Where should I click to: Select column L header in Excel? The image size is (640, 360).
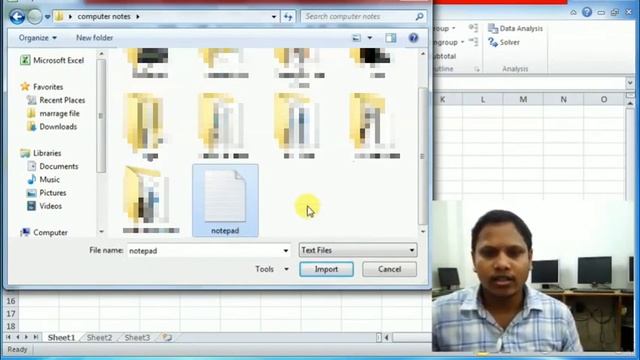coord(482,99)
